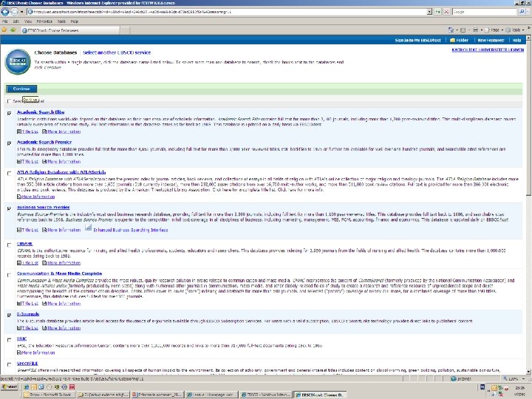Uncheck Academic Search Premier database
Screen dimensions: 532x399
click(x=9, y=143)
